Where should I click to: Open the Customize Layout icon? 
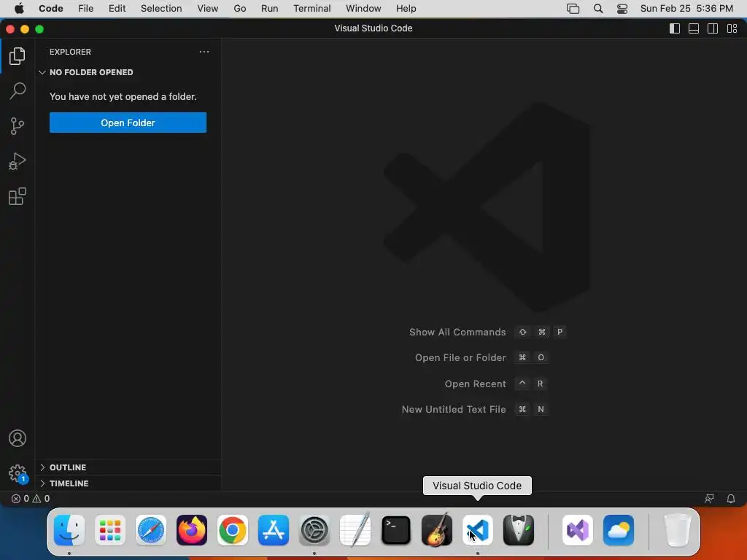pos(732,28)
